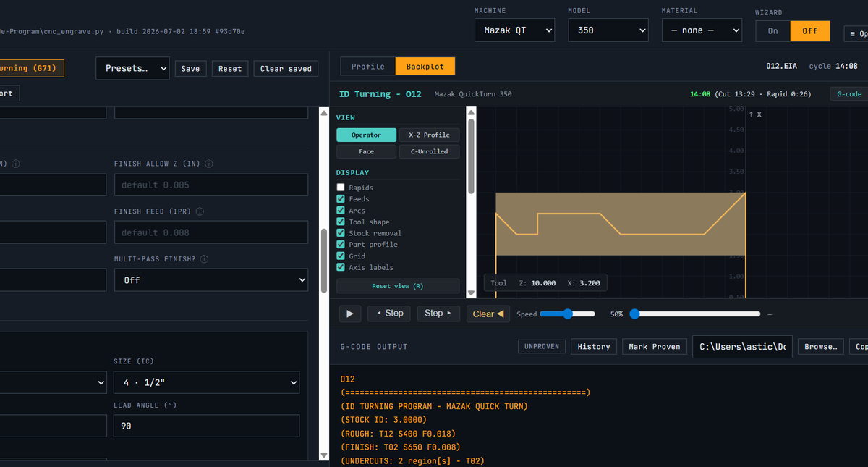The image size is (868, 467).
Task: Click the Browse button
Action: tap(821, 346)
